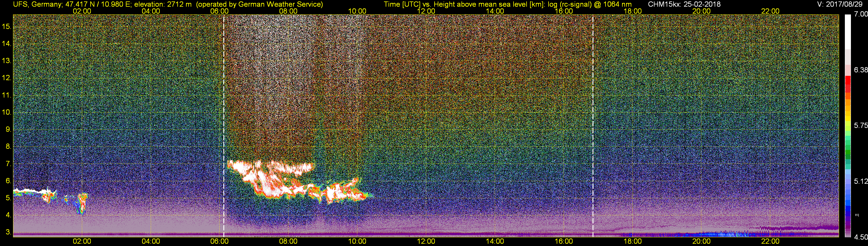Click "(operated by German Weather Service)" text
Image resolution: width=868 pixels, height=246 pixels.
tap(260, 4)
